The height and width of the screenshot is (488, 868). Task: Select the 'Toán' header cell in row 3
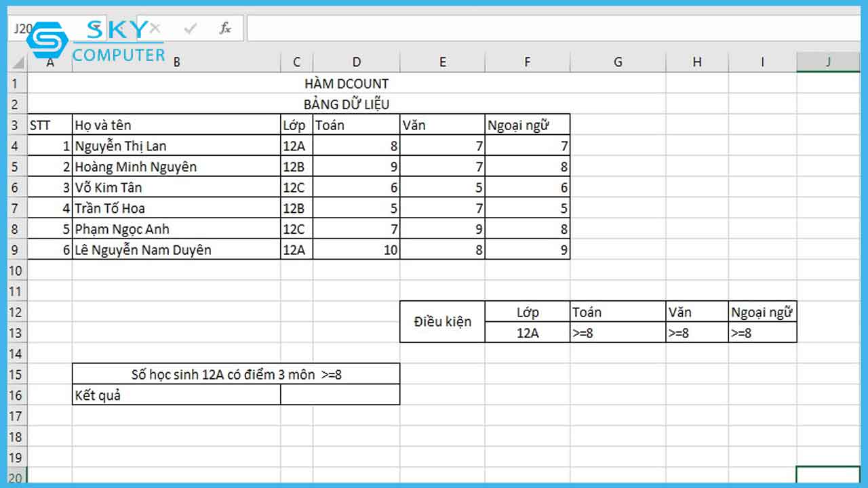point(357,125)
